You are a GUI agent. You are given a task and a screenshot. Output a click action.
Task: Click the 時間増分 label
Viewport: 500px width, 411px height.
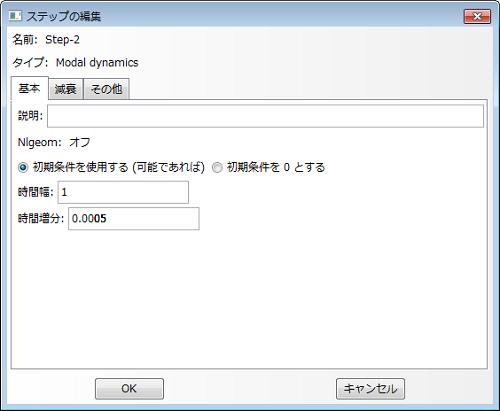coord(41,219)
